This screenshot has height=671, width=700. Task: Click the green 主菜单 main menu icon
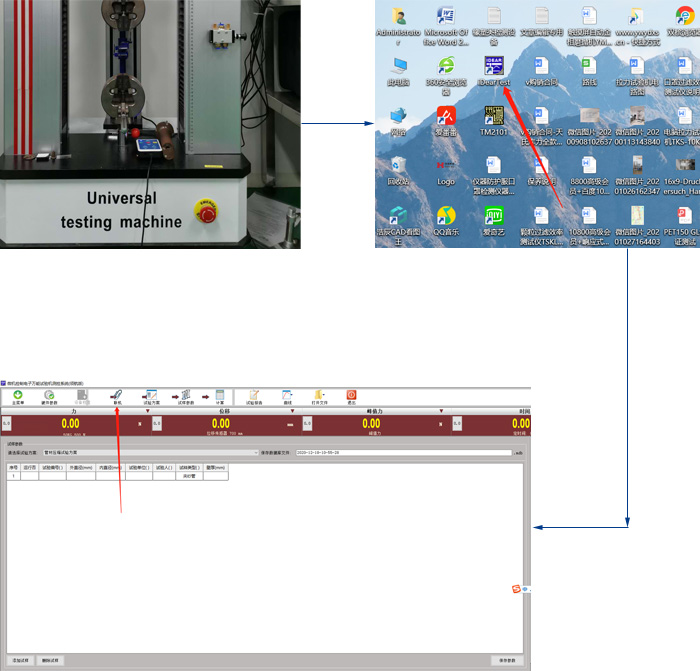coord(18,396)
